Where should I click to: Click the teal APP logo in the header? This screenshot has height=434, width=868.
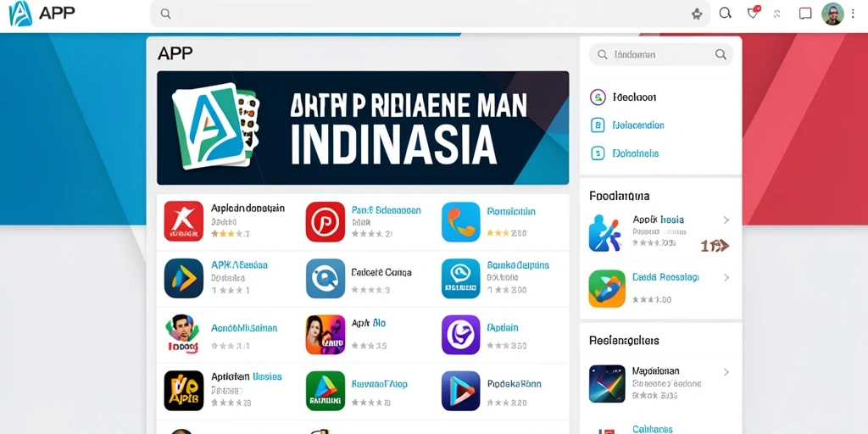click(x=20, y=14)
